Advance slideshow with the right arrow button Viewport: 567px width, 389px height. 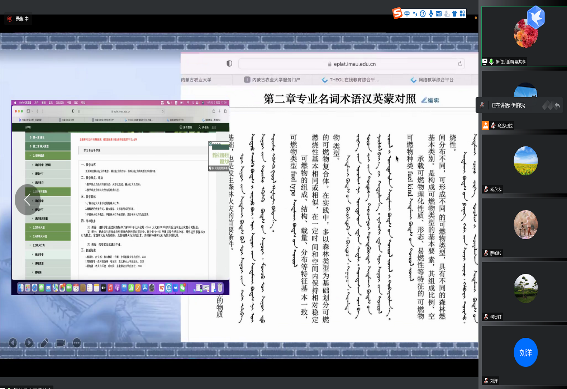click(x=29, y=342)
